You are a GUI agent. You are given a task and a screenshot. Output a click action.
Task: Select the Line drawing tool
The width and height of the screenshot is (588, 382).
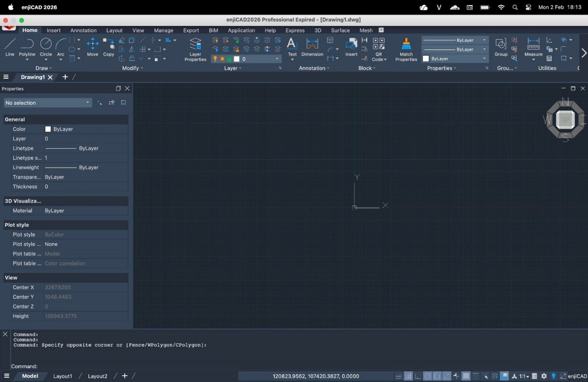point(10,47)
